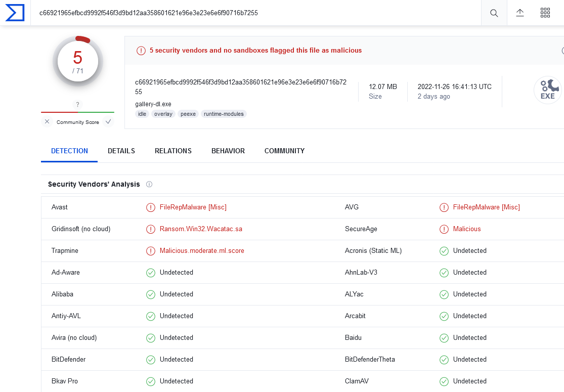Click the runtime-modules tag
Image resolution: width=564 pixels, height=392 pixels.
[x=224, y=114]
